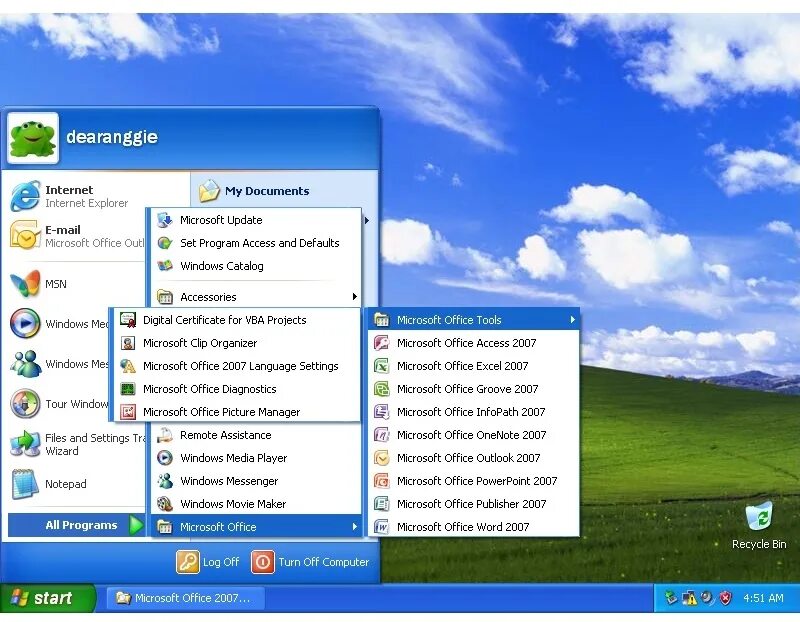Click the Microsoft Office Picture Manager icon

pos(128,412)
